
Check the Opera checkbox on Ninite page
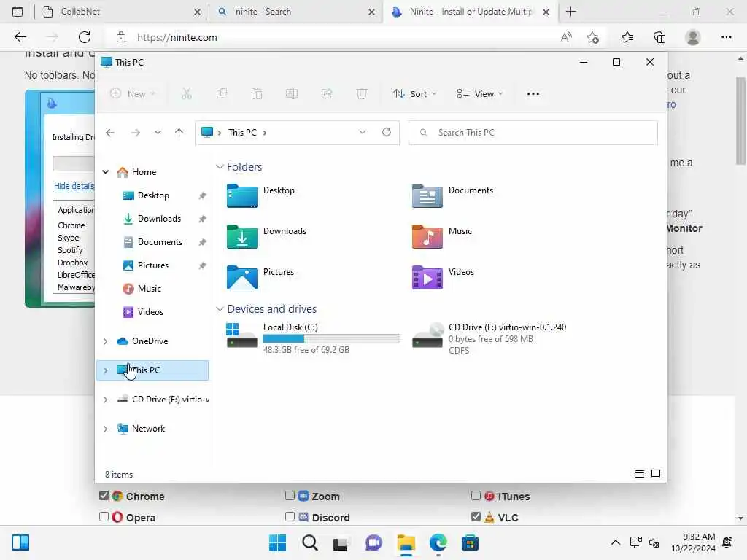tap(104, 517)
